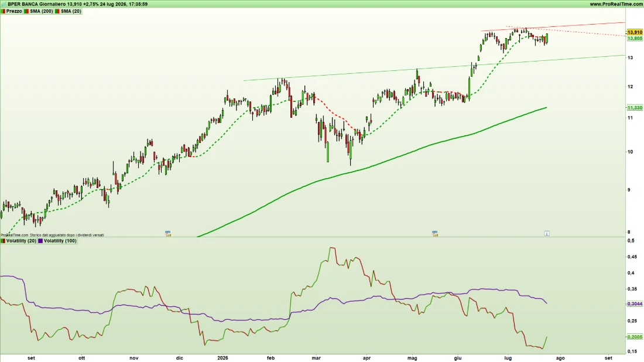Click the 'lug' month label on time axis
644x362 pixels.
(x=508, y=358)
